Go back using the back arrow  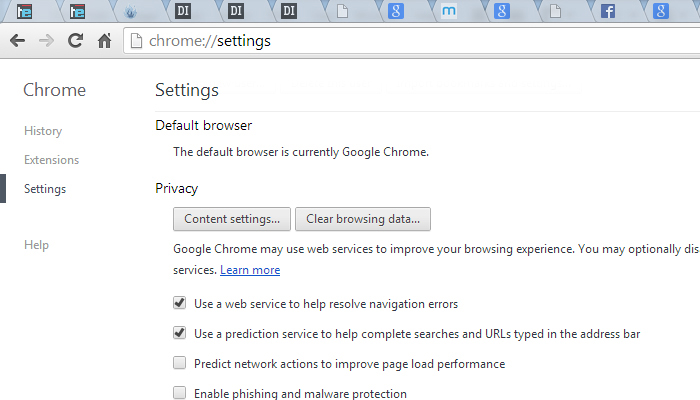coord(17,41)
